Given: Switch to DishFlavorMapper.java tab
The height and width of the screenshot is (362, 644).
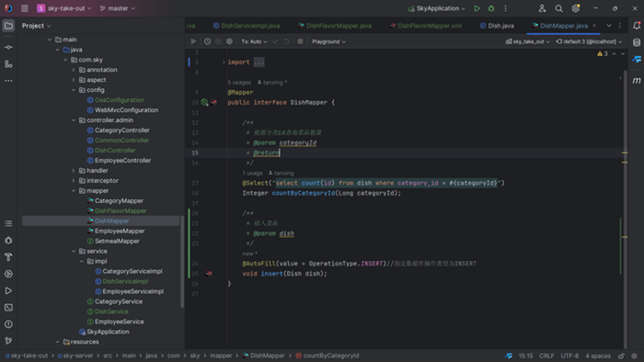Looking at the screenshot, I should [x=335, y=26].
